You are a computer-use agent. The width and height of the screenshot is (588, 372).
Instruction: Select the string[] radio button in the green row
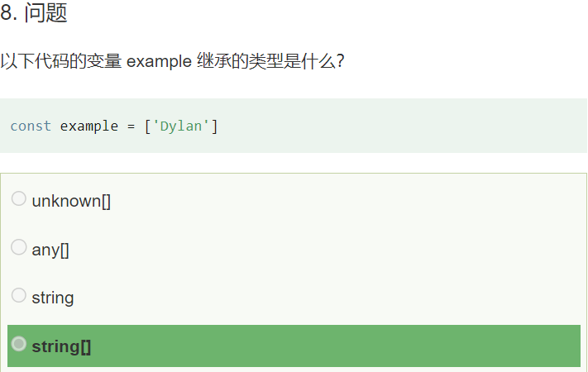click(19, 344)
